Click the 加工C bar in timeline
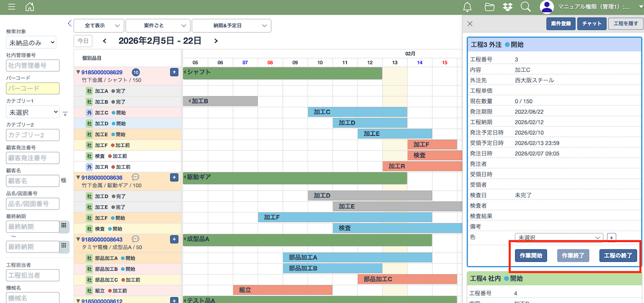This screenshot has height=303, width=644. pos(357,112)
